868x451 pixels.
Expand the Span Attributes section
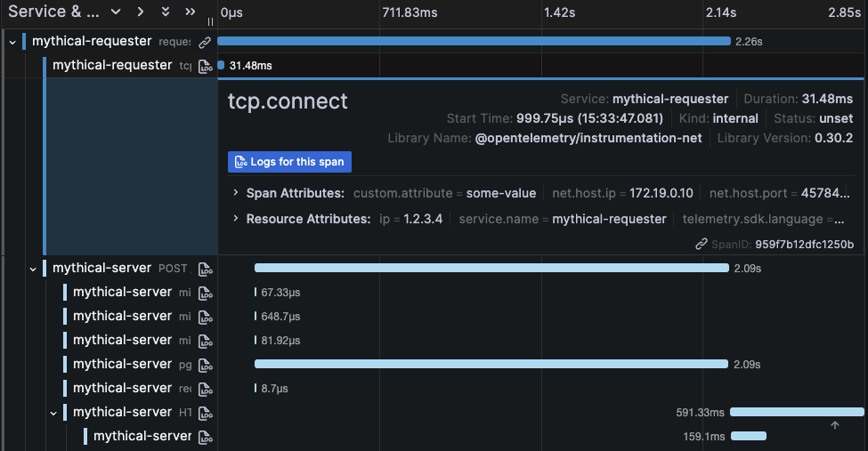[236, 193]
